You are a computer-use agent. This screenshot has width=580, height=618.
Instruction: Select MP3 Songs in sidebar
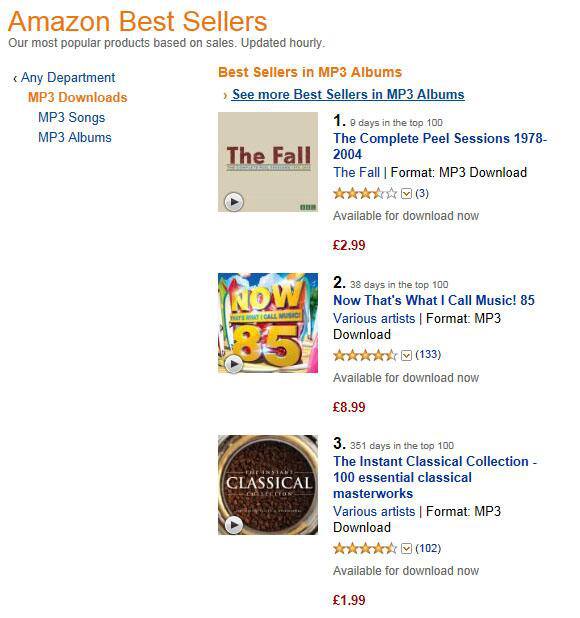tap(71, 117)
